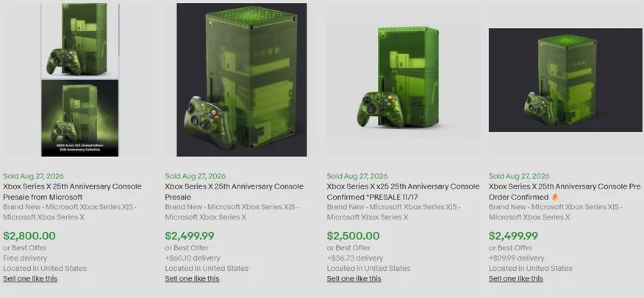The image size is (644, 298).
Task: Select the $2,500.00 price
Action: coord(353,236)
